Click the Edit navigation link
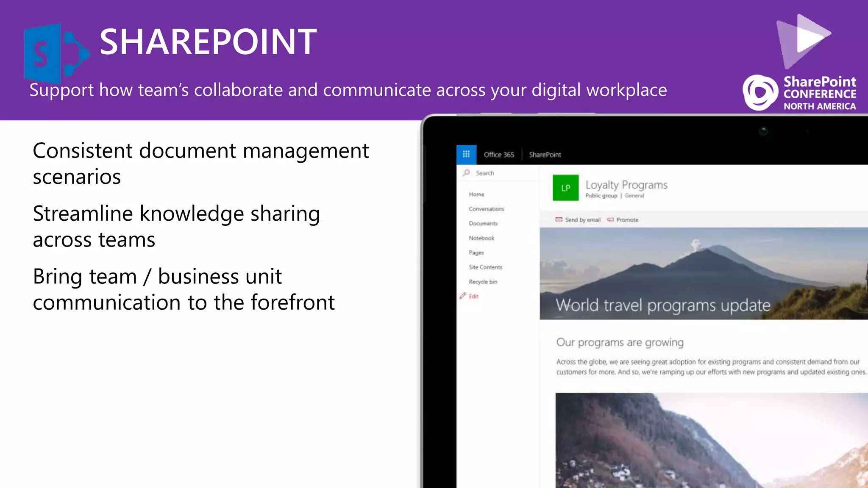Screen dimensions: 868x488 click(473, 296)
